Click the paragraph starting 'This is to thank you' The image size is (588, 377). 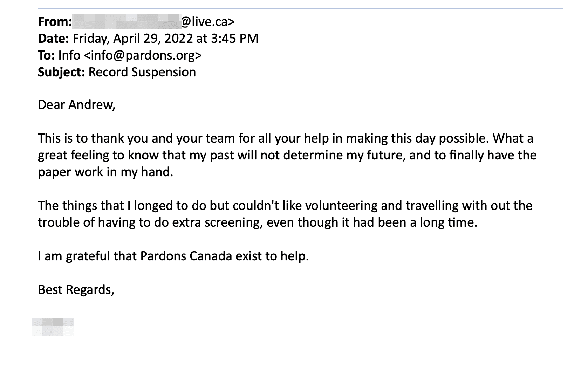coord(287,155)
